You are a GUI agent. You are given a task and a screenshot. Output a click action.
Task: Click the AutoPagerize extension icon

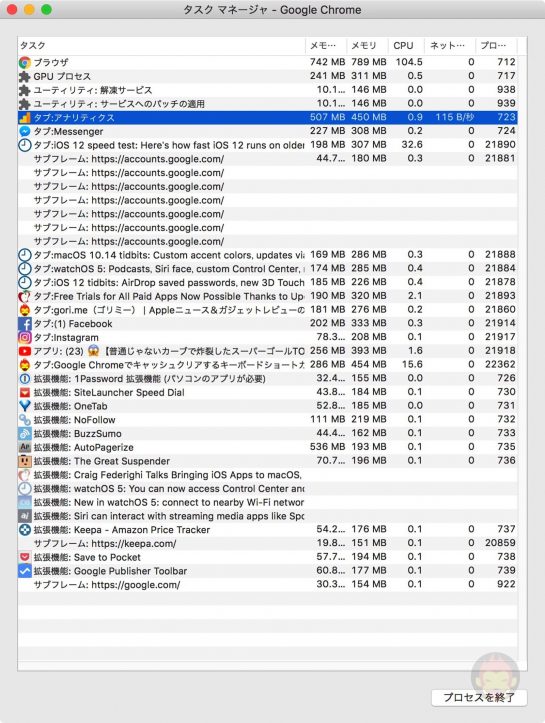(25, 447)
